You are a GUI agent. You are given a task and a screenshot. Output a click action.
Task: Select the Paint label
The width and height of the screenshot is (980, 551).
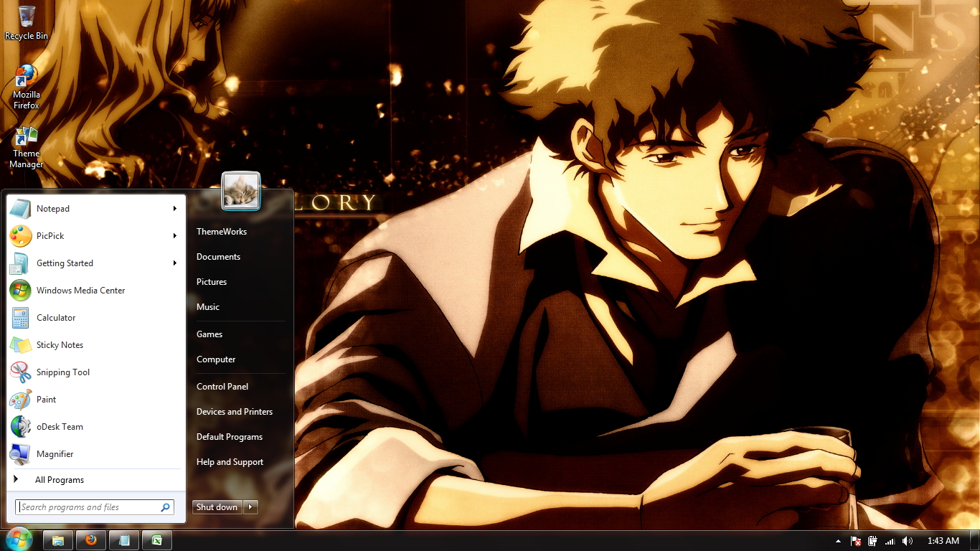tap(47, 400)
